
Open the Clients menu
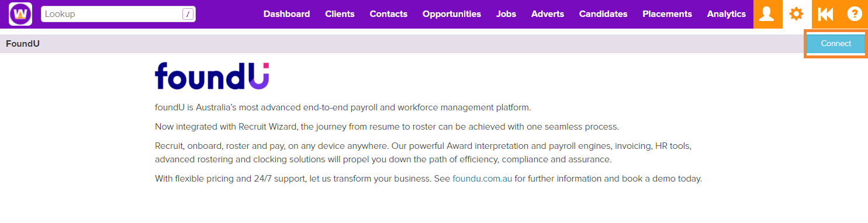(340, 14)
